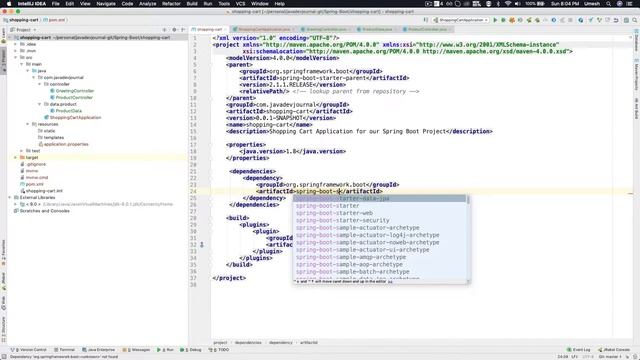
Task: Collapse the controller package
Action: click(x=40, y=84)
